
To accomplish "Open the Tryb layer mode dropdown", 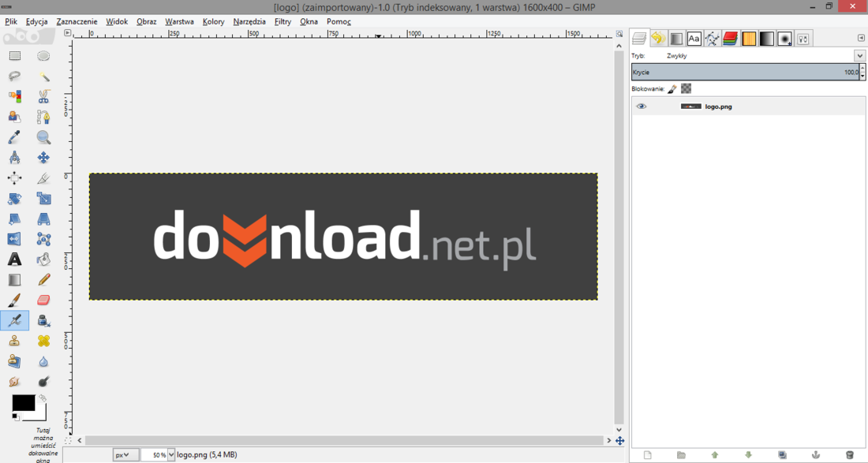I will pyautogui.click(x=859, y=55).
